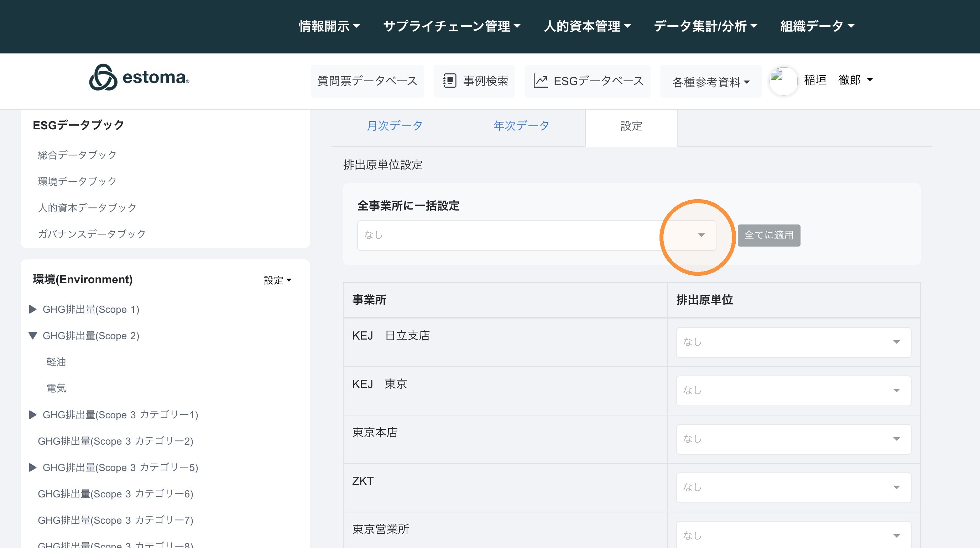Switch to the 年次データ tab
The width and height of the screenshot is (980, 548).
[521, 125]
